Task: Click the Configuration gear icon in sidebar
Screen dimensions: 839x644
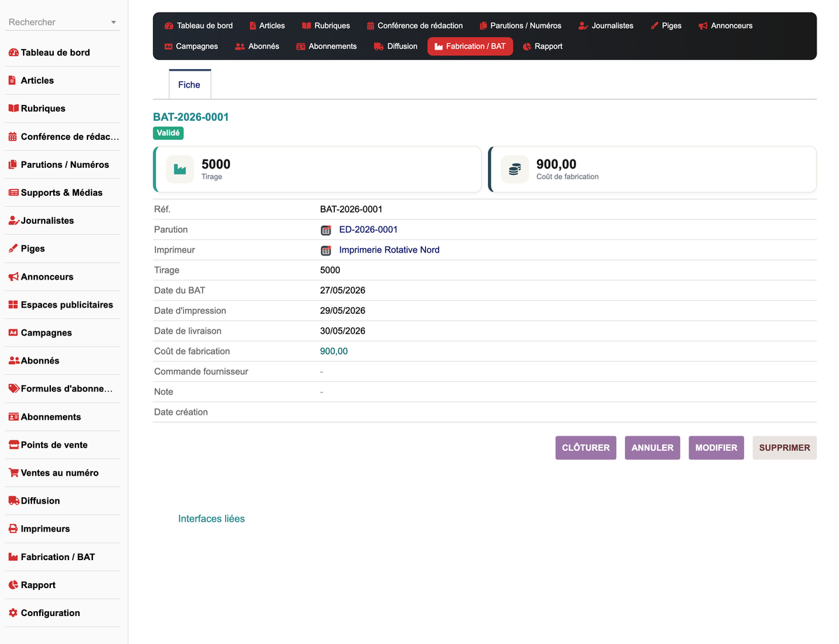Action: pos(13,613)
